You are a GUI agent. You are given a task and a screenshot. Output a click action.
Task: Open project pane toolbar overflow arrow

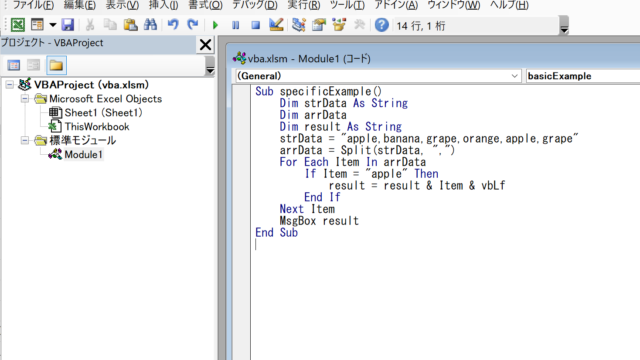pos(209,65)
